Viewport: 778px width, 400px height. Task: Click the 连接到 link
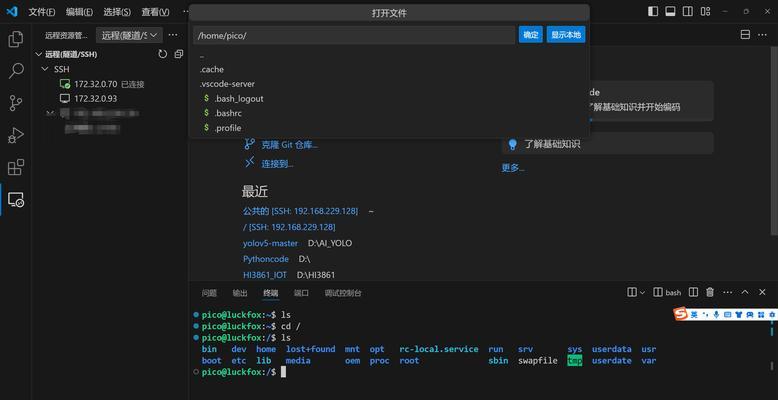(277, 164)
